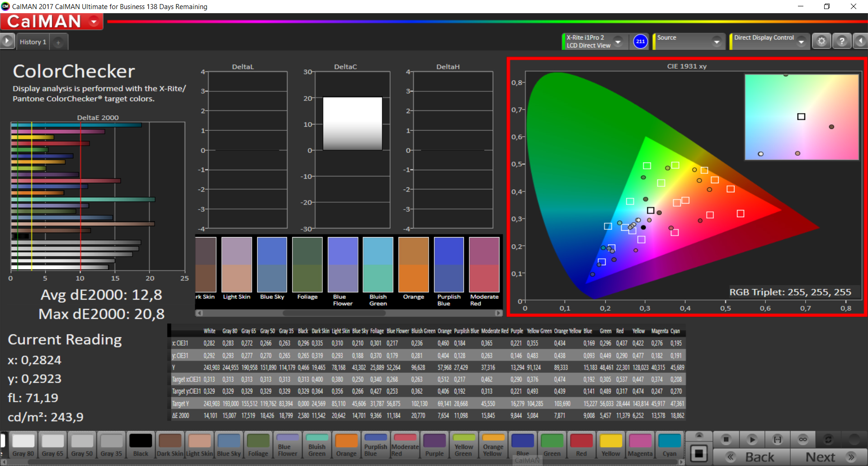
Task: Select the Moderate Red patch in bottom strip
Action: (405, 445)
